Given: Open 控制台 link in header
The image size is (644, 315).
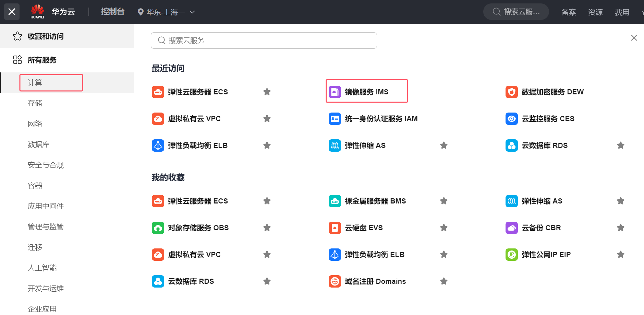Looking at the screenshot, I should (113, 12).
